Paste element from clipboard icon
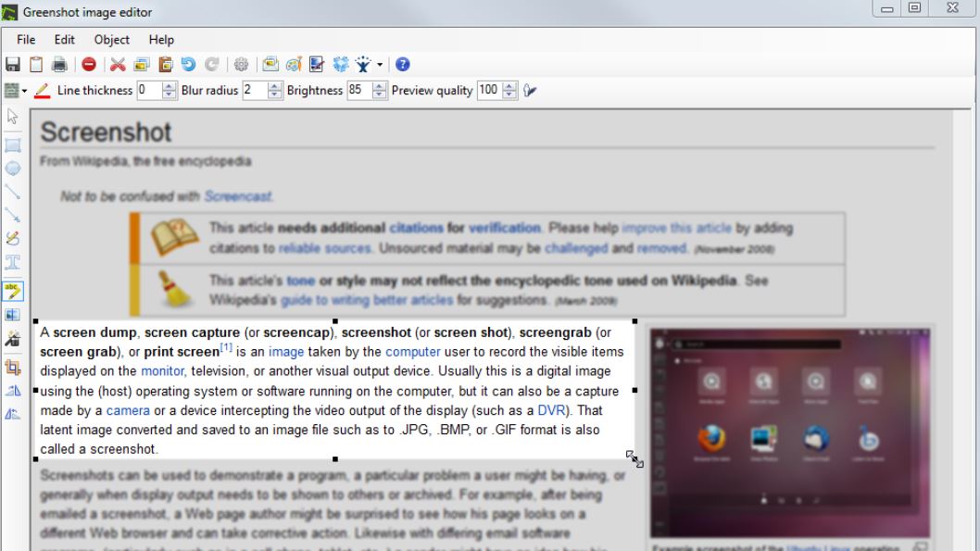 tap(166, 64)
